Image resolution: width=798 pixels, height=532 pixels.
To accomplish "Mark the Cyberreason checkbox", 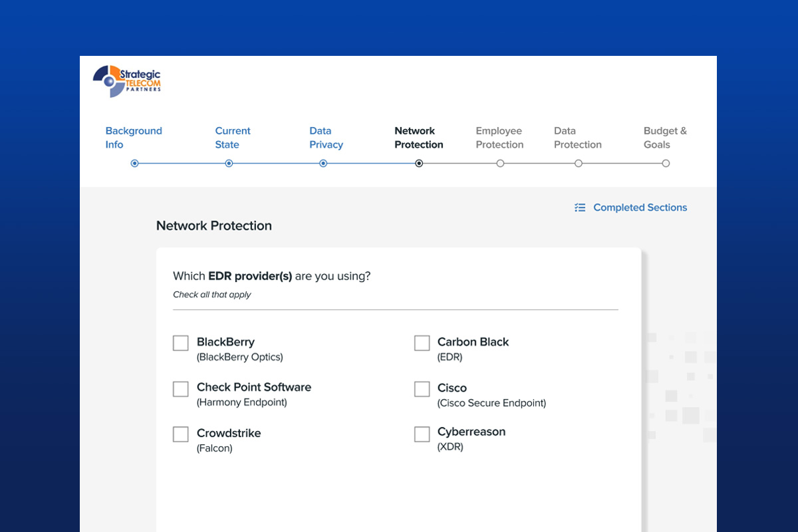I will (x=422, y=434).
